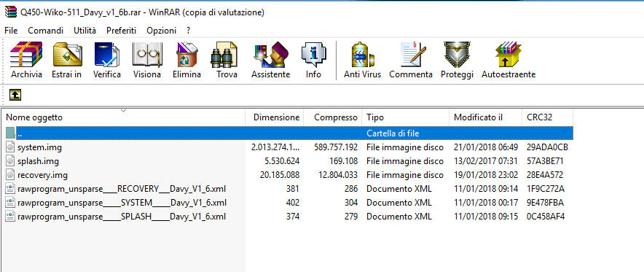Click size value 20.185.088
The width and height of the screenshot is (644, 272).
point(280,175)
